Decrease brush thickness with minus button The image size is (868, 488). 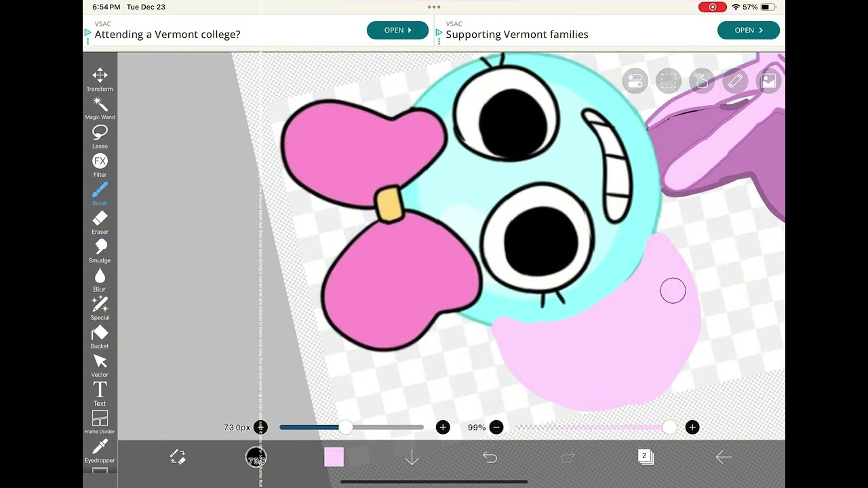(260, 427)
